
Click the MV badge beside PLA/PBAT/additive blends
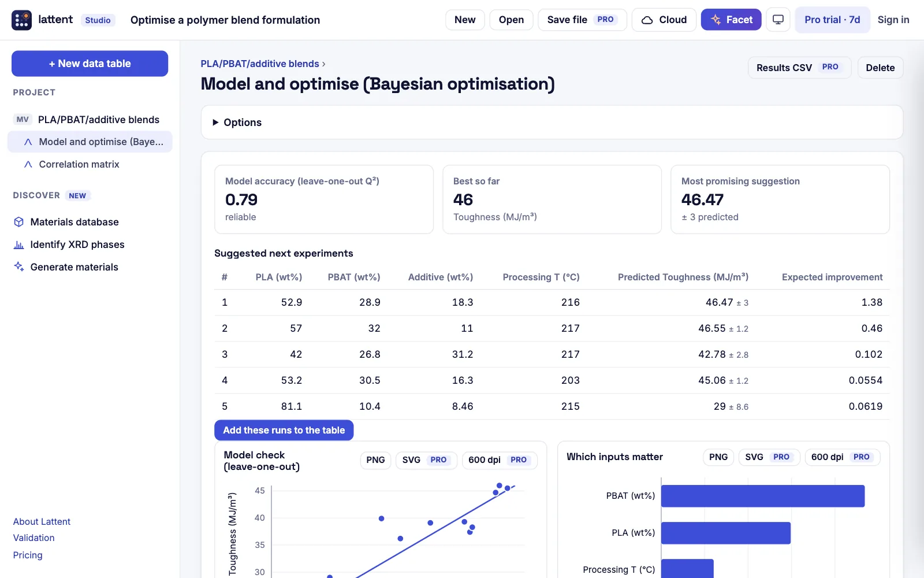click(x=23, y=120)
